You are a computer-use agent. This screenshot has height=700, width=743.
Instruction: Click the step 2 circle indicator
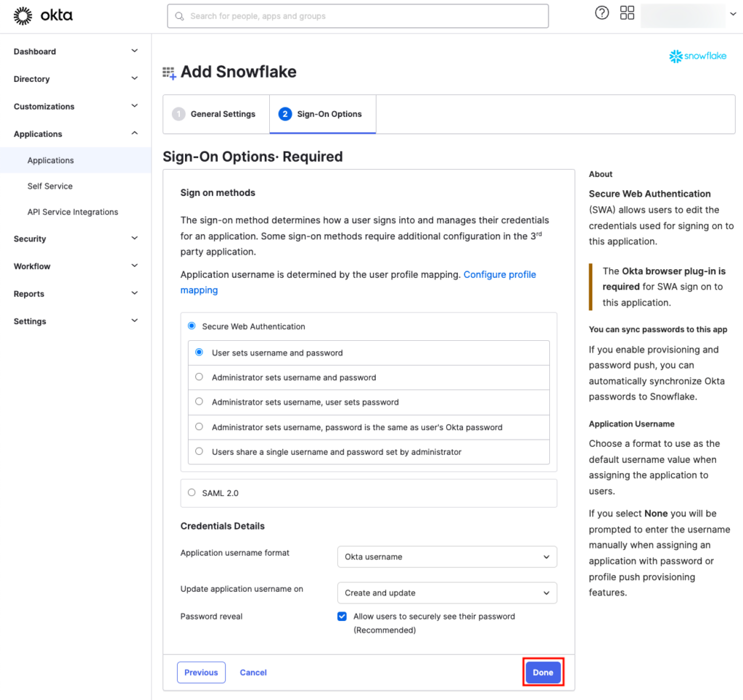pos(284,114)
